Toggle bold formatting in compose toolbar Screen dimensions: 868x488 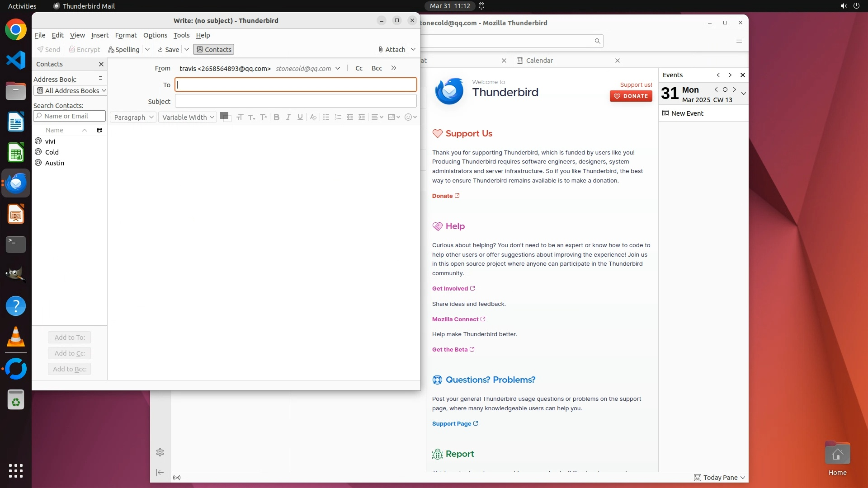pyautogui.click(x=276, y=117)
